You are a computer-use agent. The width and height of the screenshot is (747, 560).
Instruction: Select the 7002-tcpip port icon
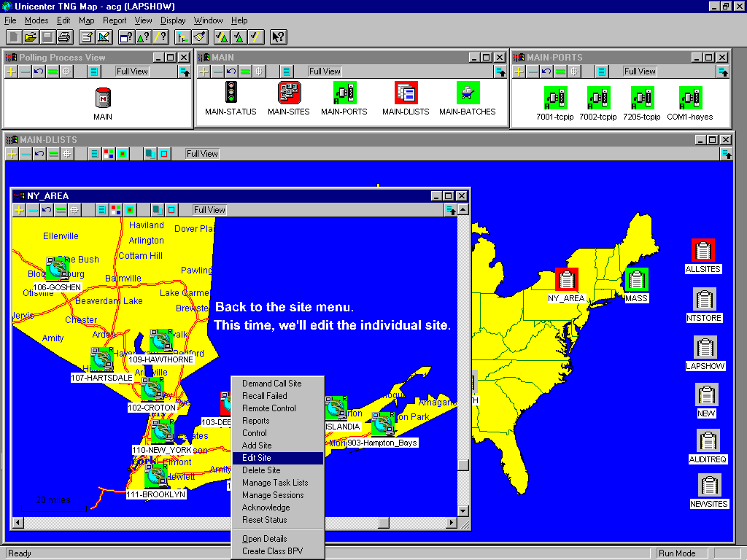(598, 98)
